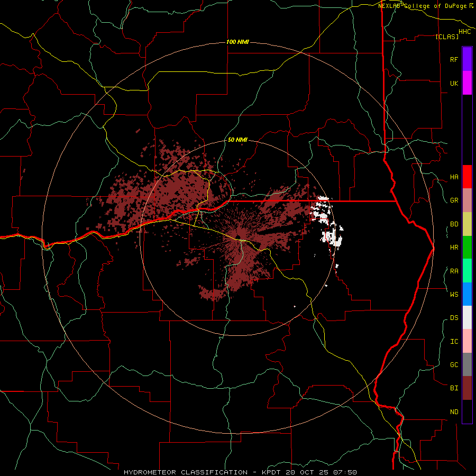476x476 pixels.
Task: Click the WS blue legend swatch
Action: click(x=467, y=294)
